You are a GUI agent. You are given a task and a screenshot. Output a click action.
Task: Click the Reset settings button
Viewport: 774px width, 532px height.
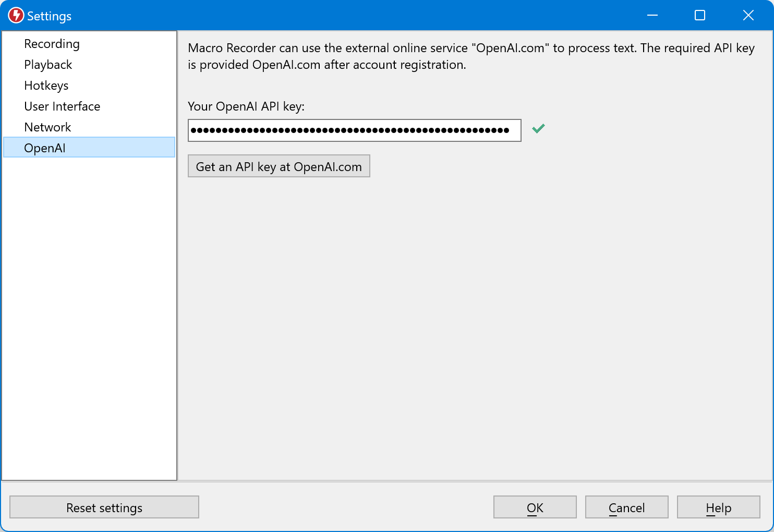(x=104, y=507)
